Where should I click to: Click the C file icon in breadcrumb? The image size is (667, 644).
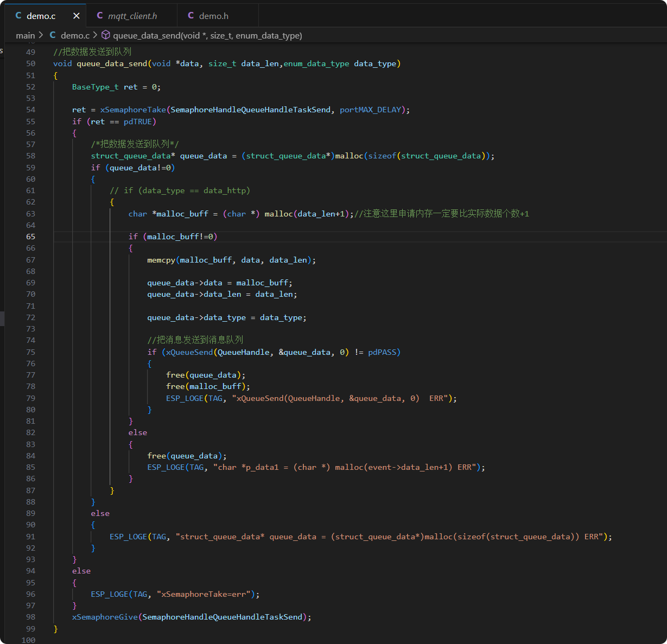53,35
